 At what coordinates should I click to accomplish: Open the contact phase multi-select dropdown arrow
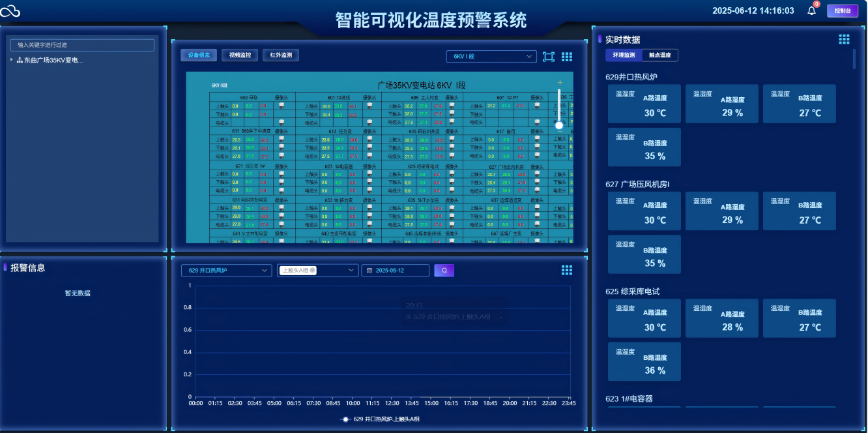coord(351,270)
